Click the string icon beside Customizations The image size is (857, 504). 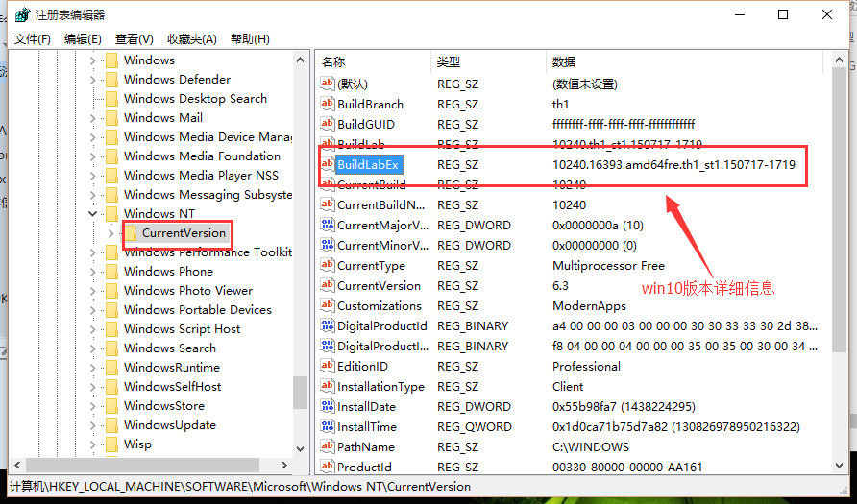(327, 305)
